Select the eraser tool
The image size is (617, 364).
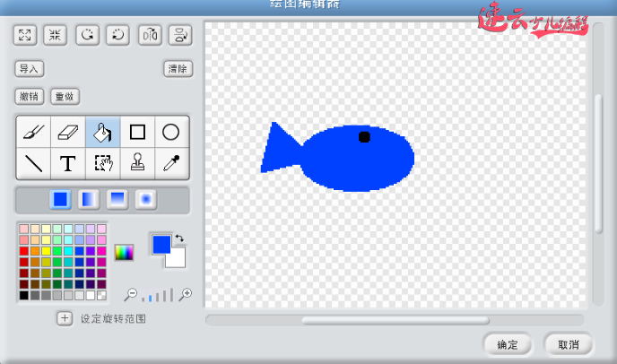coord(68,133)
